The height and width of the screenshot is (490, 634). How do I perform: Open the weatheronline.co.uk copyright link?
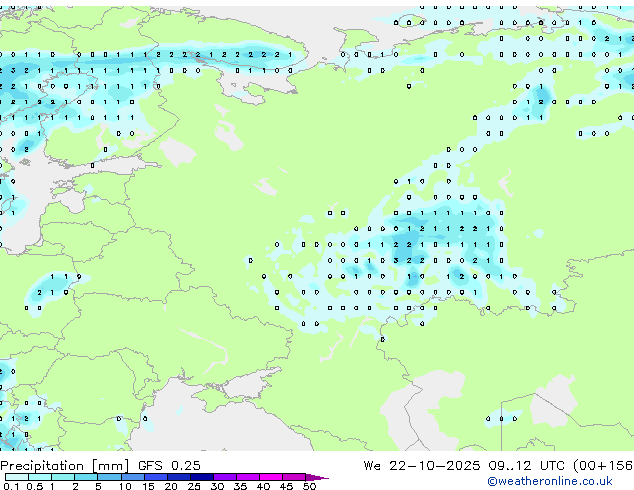tap(550, 481)
